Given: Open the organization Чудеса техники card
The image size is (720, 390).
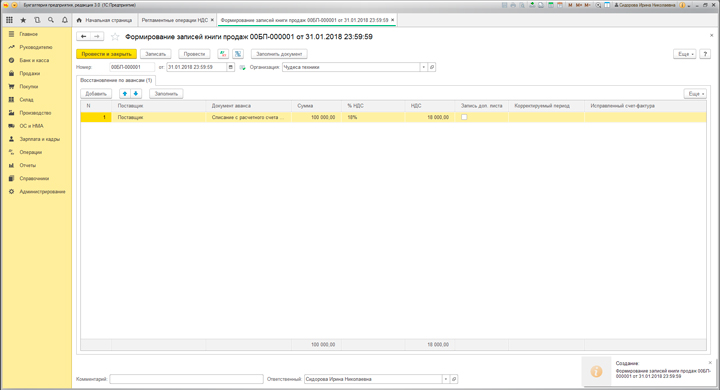Looking at the screenshot, I should click(x=432, y=67).
